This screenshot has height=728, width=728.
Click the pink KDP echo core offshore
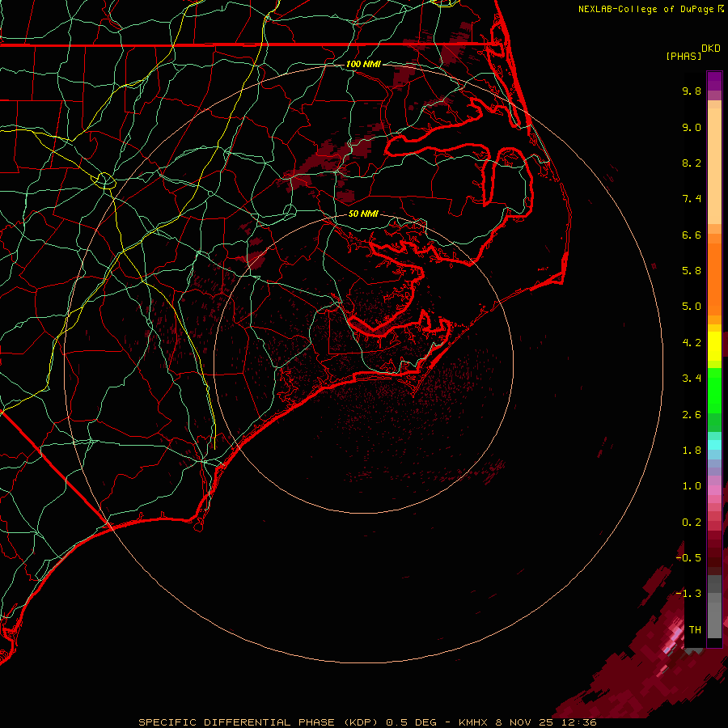click(x=672, y=638)
